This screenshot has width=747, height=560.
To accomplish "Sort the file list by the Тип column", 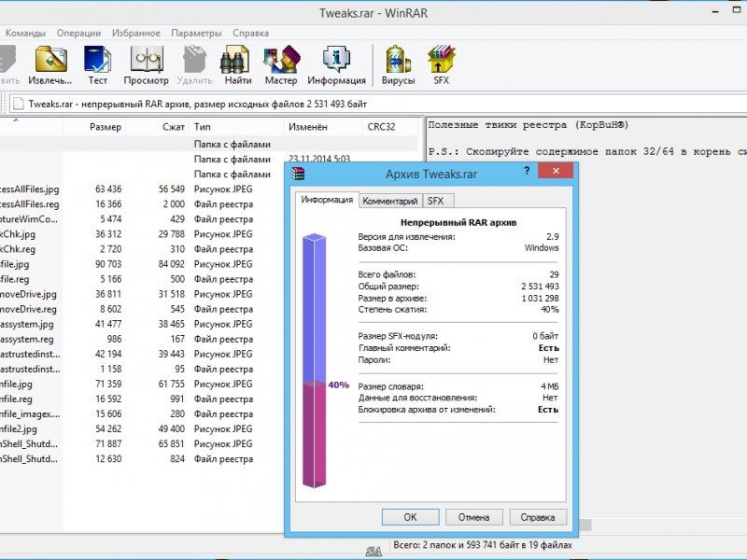I will (236, 127).
